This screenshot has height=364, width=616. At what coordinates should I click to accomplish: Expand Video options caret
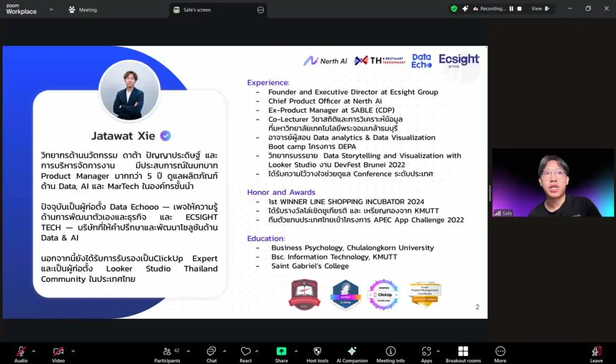pos(73,351)
